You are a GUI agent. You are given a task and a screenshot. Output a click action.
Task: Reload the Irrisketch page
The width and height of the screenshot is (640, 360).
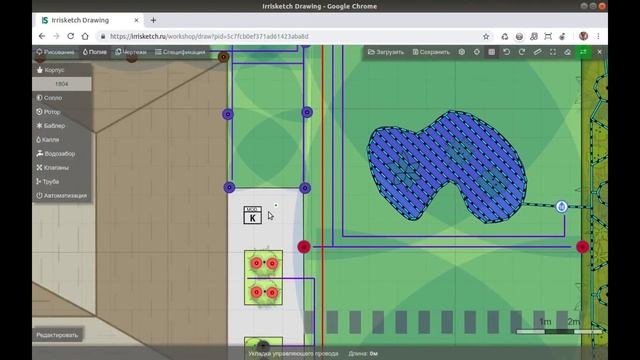pyautogui.click(x=71, y=36)
